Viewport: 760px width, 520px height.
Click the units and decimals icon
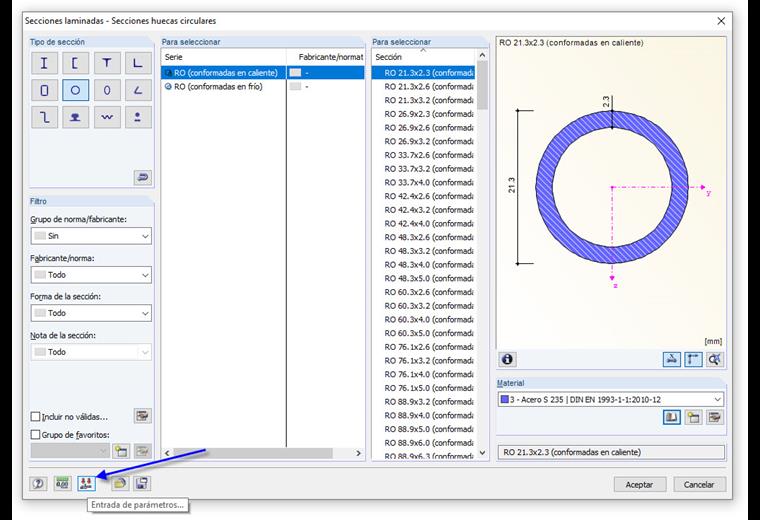point(62,483)
